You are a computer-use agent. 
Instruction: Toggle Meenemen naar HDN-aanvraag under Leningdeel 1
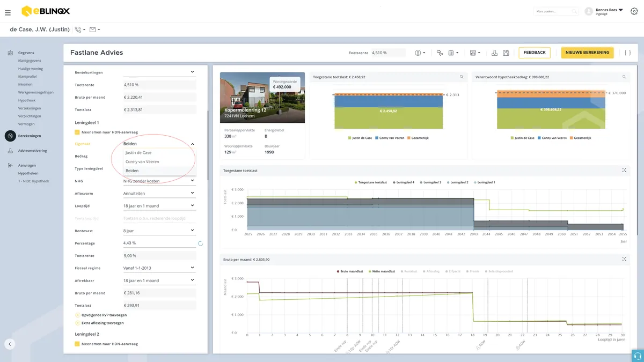[x=77, y=131]
